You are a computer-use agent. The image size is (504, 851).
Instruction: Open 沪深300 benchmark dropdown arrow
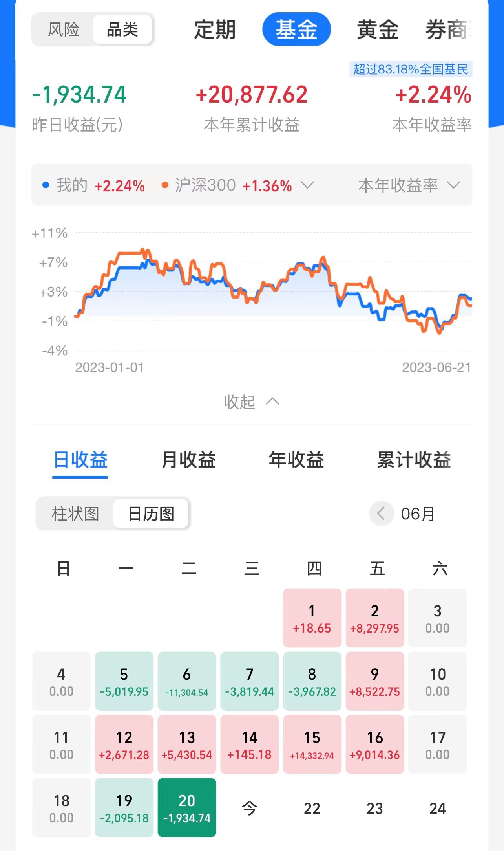pos(307,185)
